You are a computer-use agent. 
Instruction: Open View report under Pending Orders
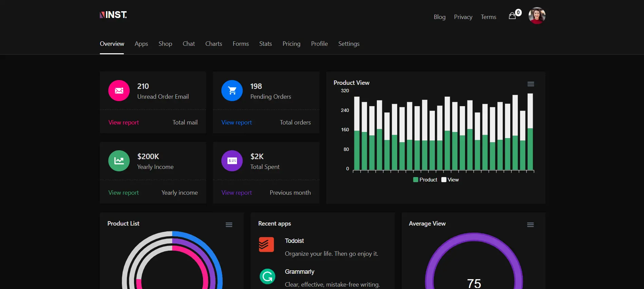(237, 122)
